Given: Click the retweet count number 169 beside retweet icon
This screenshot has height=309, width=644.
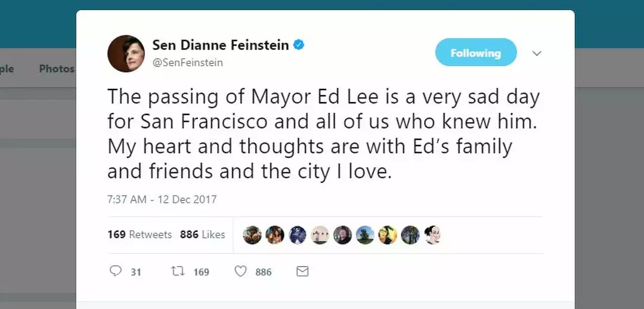Looking at the screenshot, I should (201, 272).
